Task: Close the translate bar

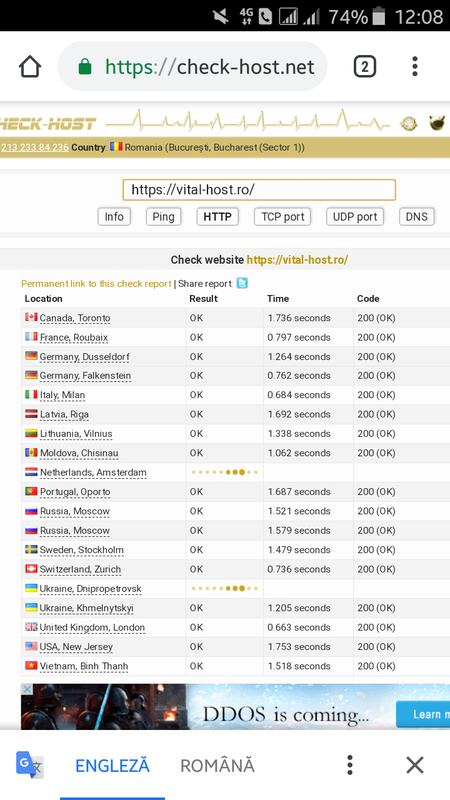Action: (415, 765)
